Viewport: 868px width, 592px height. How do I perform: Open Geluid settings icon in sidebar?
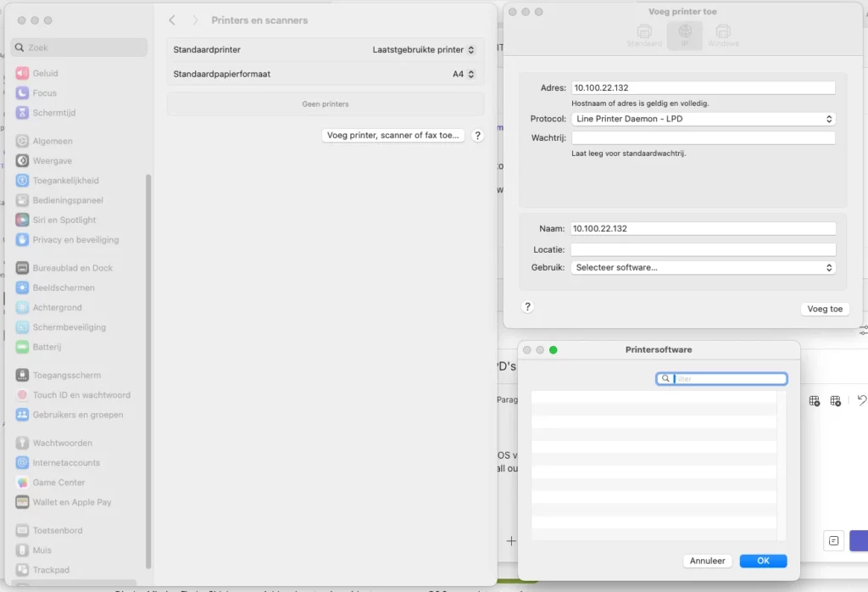(x=22, y=73)
